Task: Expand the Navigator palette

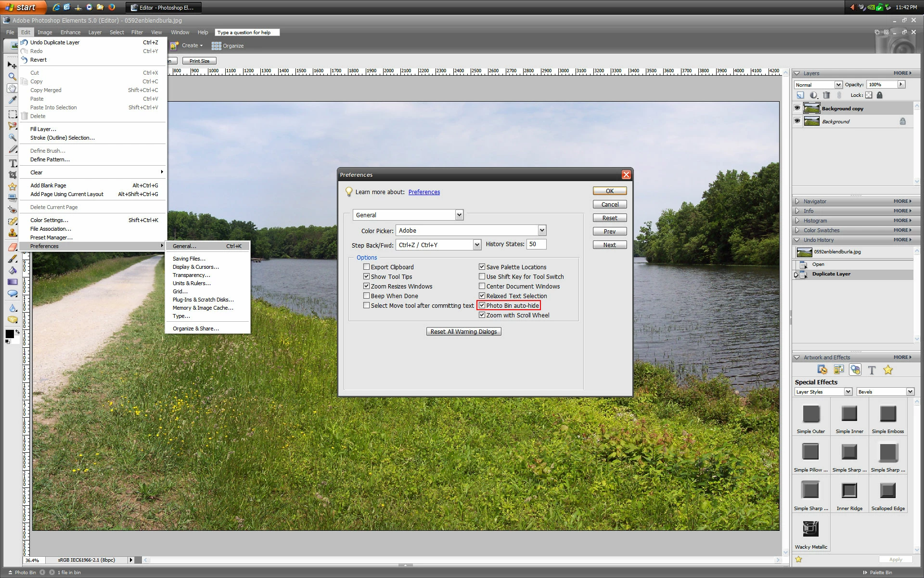Action: (x=797, y=201)
